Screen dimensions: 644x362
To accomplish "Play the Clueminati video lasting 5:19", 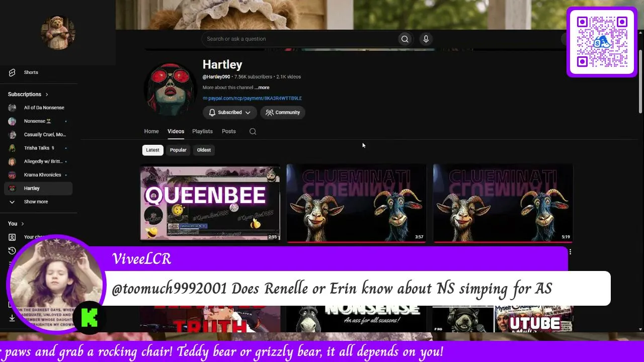I will point(503,203).
